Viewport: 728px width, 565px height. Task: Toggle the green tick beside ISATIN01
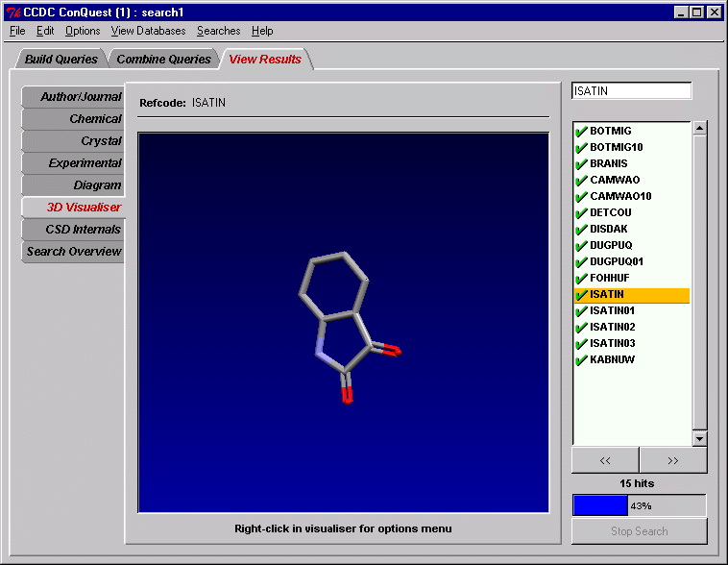tap(581, 310)
